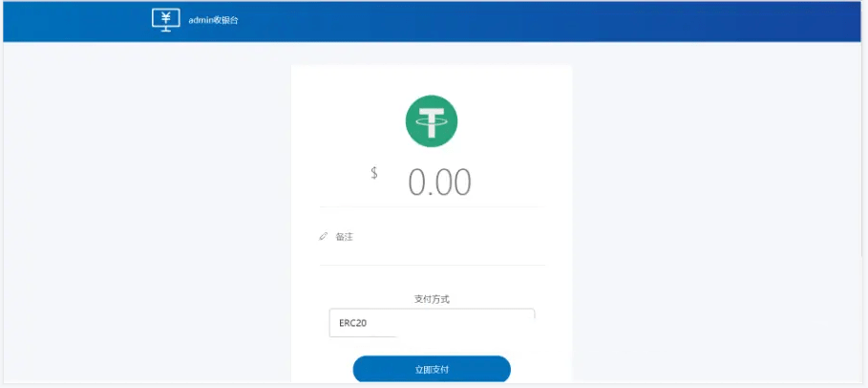This screenshot has width=868, height=388.
Task: Click the 备注 placeholder text
Action: pyautogui.click(x=345, y=237)
